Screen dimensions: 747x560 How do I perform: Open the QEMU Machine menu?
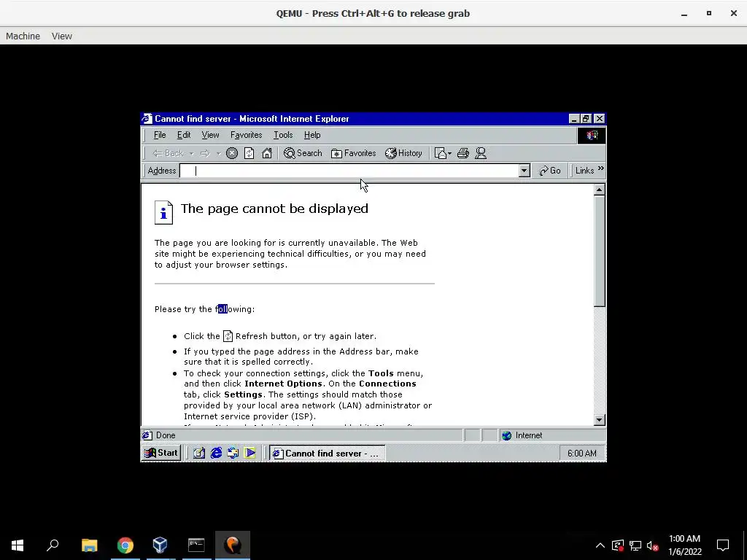pyautogui.click(x=23, y=36)
